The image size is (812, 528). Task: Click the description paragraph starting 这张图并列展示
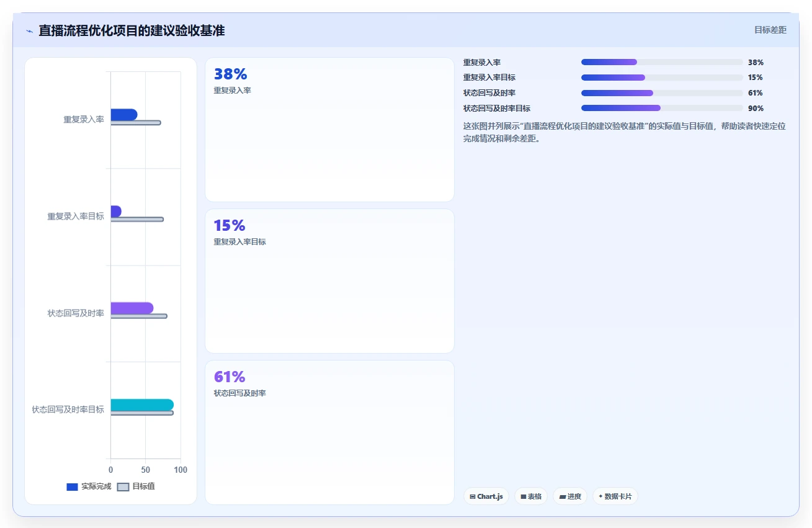pos(625,132)
